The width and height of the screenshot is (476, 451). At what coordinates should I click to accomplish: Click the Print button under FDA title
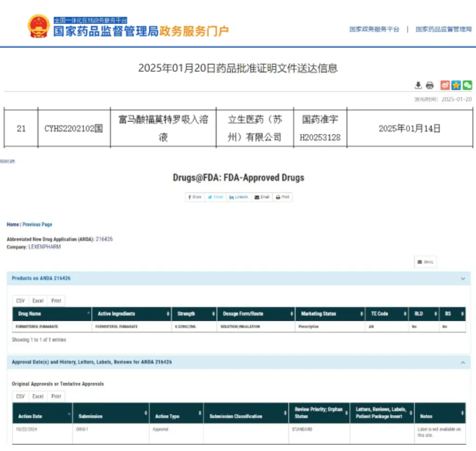283,197
